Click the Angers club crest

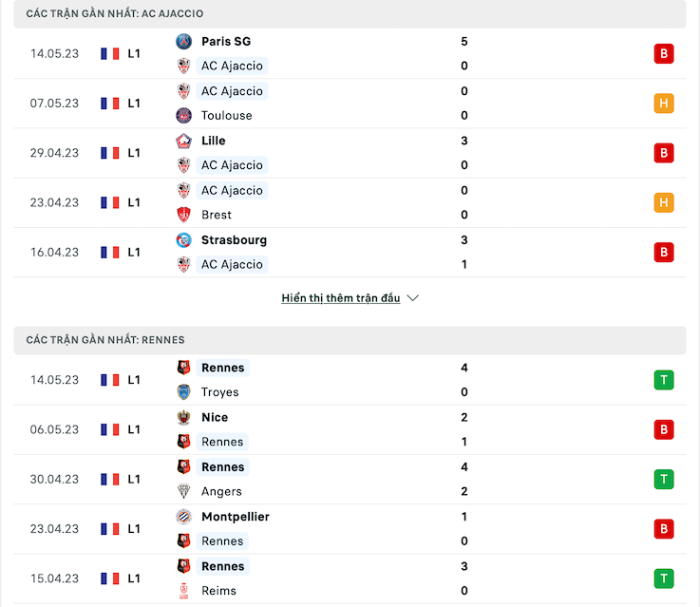183,491
